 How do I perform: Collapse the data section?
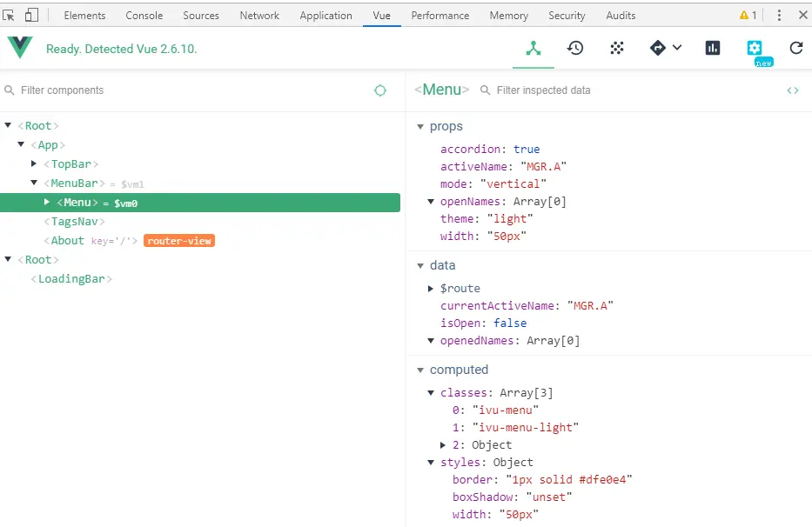tap(420, 265)
